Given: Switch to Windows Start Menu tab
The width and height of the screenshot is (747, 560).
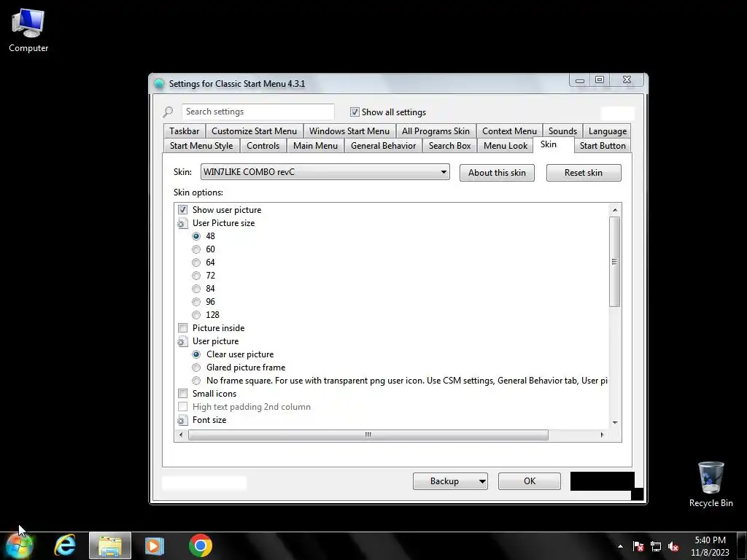Looking at the screenshot, I should click(349, 131).
